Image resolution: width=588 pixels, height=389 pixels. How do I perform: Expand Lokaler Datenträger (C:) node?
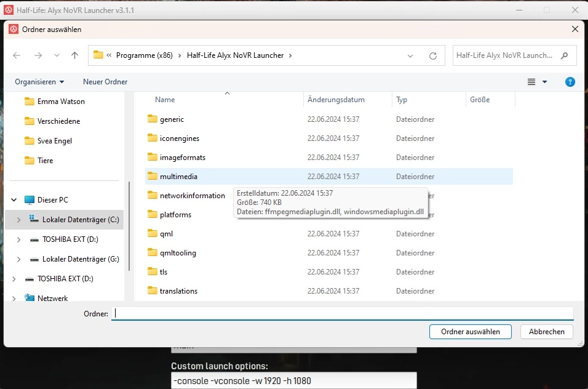click(18, 220)
